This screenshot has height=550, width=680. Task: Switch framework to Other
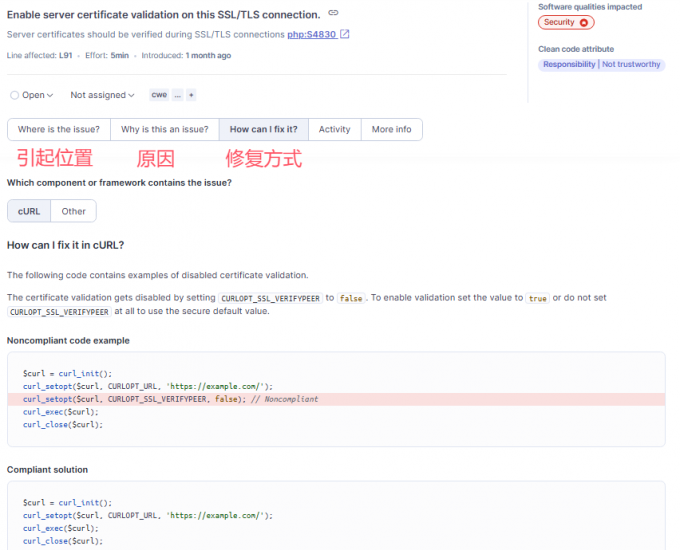pos(73,211)
